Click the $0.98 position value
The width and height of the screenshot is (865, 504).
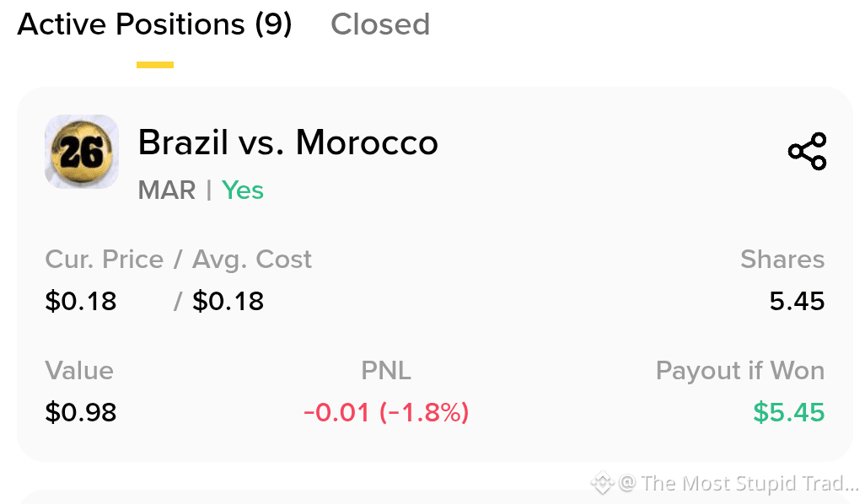pyautogui.click(x=81, y=412)
